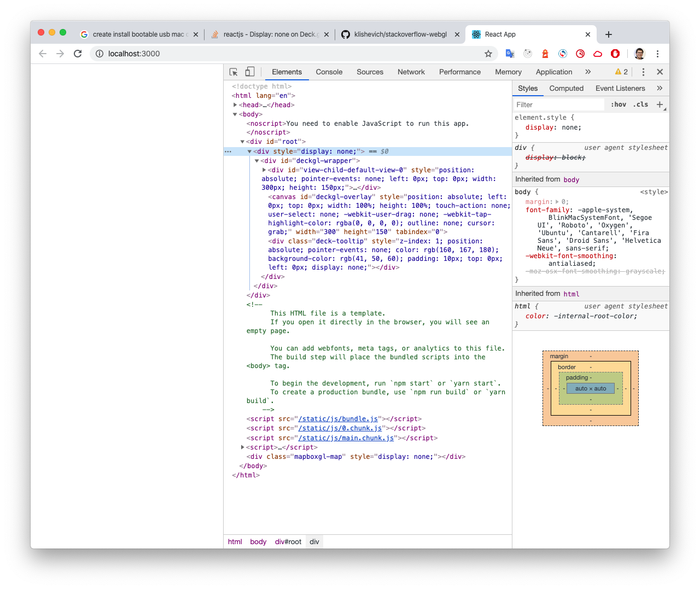Go forward in browser history
The image size is (700, 589).
coord(60,54)
